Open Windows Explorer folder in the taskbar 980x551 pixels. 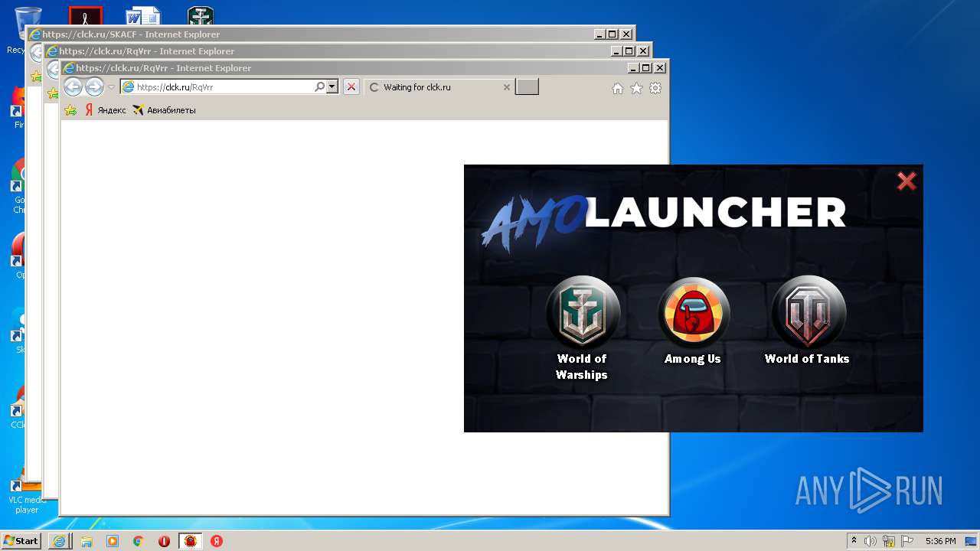87,541
